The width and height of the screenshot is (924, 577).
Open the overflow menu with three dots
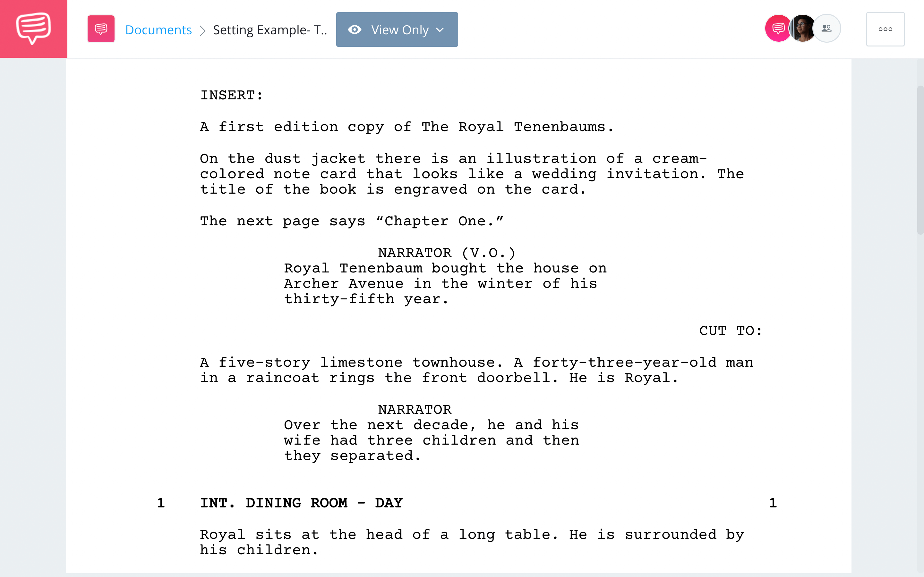(886, 29)
